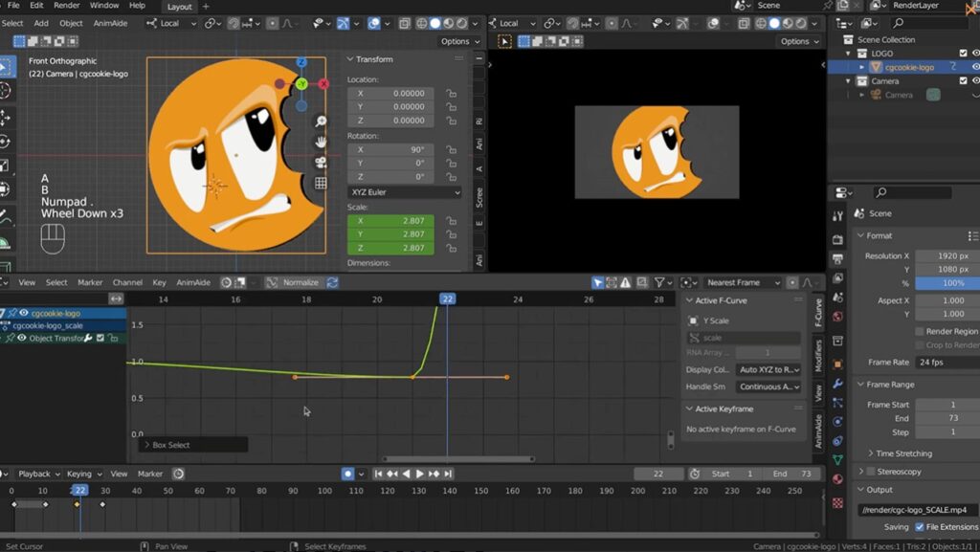Open the XYZ Euler rotation mode dropdown
The image size is (980, 552).
coord(405,192)
